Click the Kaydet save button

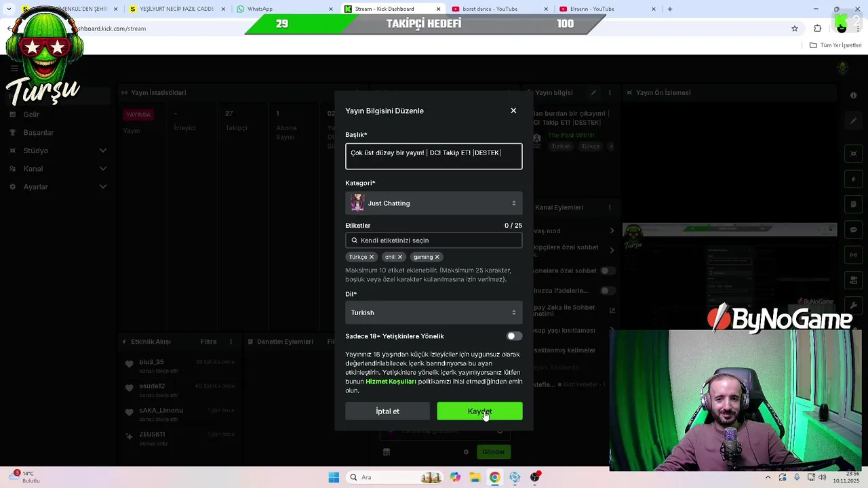479,411
